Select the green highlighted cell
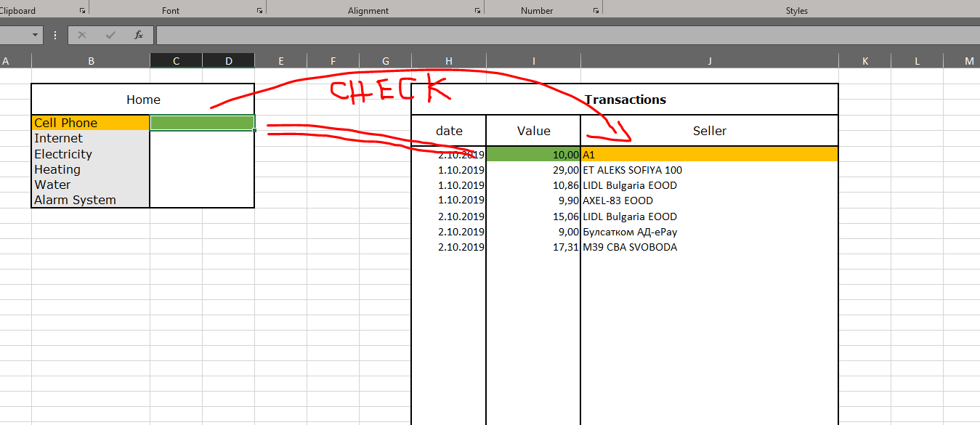This screenshot has width=980, height=425. coord(202,123)
